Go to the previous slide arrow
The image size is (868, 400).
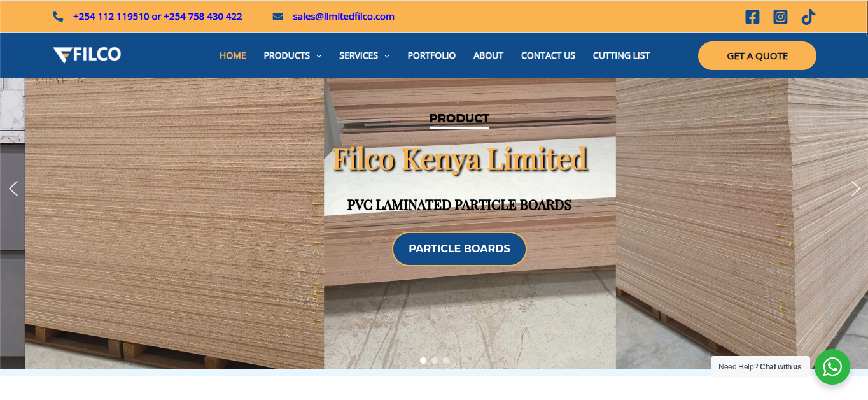coord(13,189)
